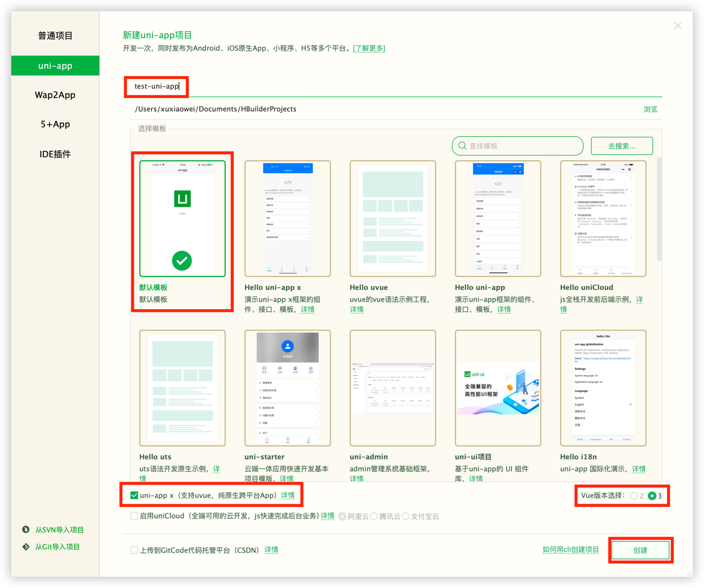
Task: Click the SVN import icon in sidebar
Action: (26, 530)
